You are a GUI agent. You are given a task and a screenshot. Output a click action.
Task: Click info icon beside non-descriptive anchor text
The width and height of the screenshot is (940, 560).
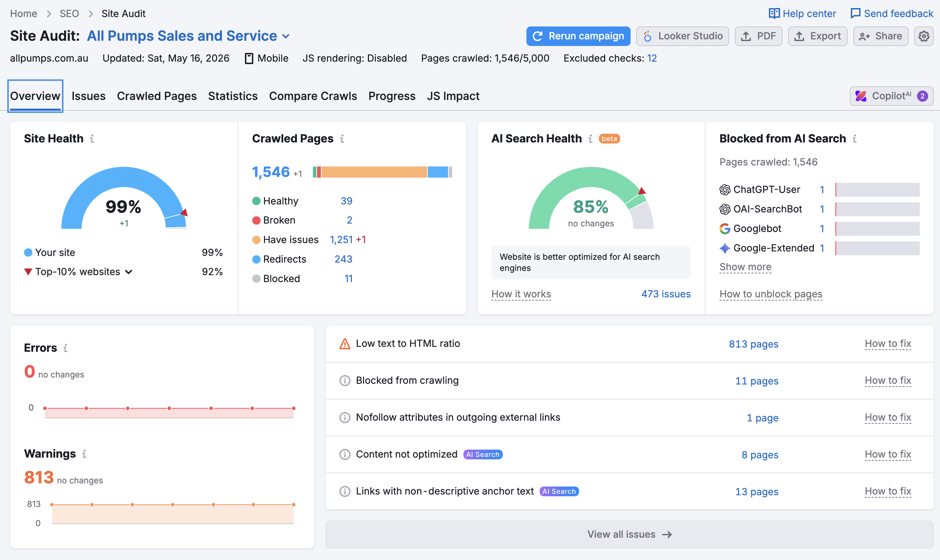coord(345,492)
